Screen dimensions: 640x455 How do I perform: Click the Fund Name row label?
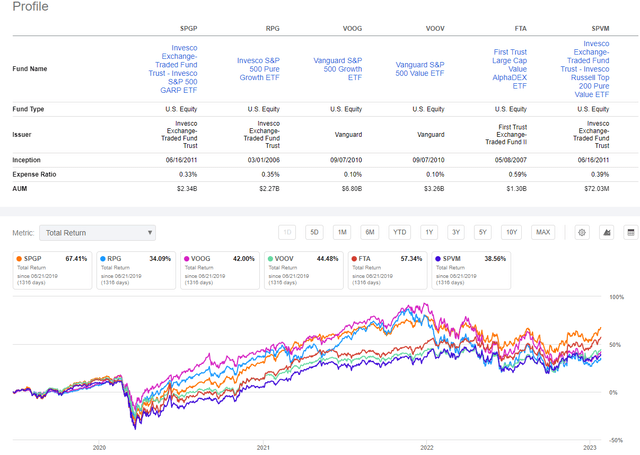(30, 69)
